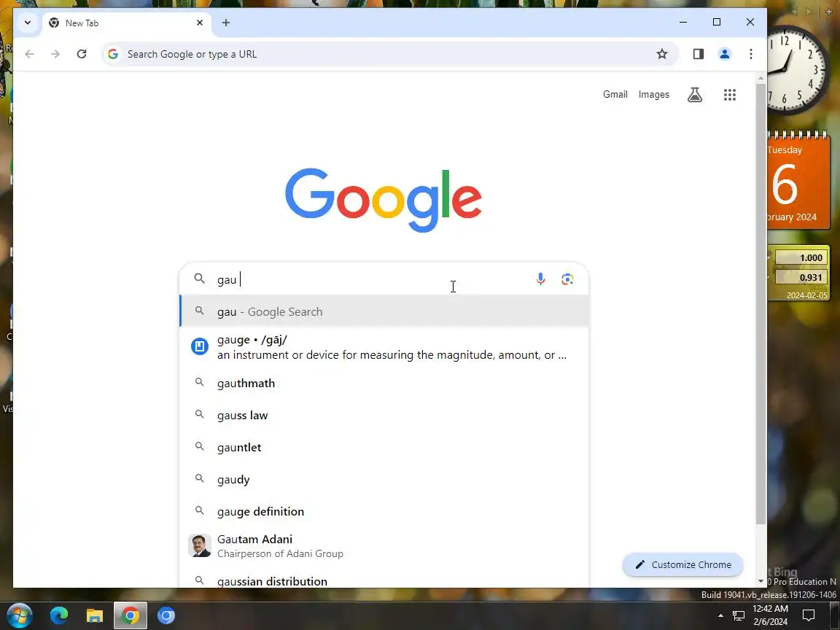
Task: Minimize the Chrome window
Action: click(683, 22)
